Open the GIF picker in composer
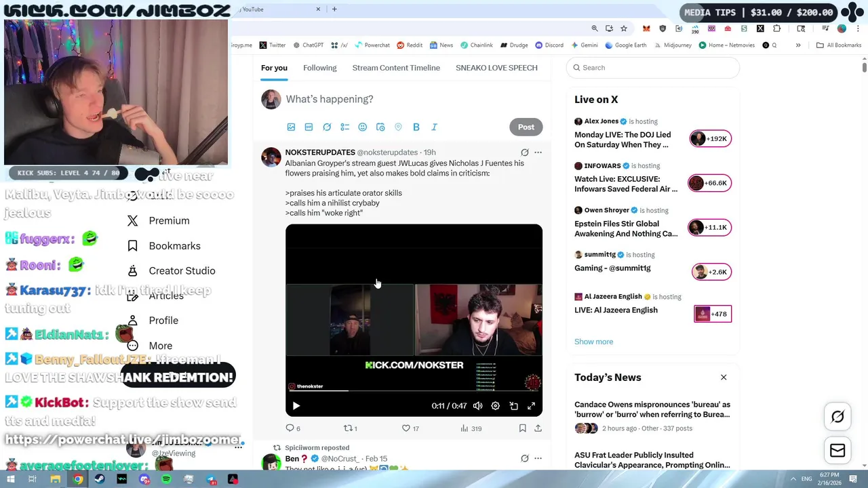 pos(309,127)
